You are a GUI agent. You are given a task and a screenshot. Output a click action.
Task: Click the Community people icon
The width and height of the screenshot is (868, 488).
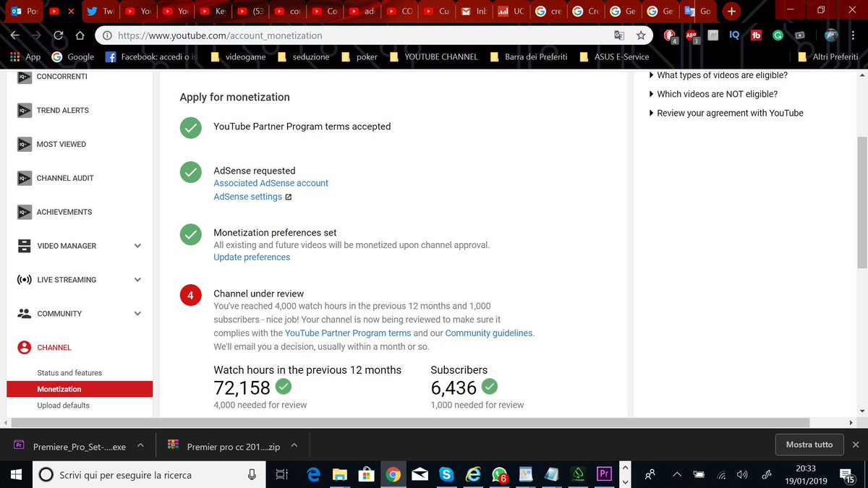point(24,314)
